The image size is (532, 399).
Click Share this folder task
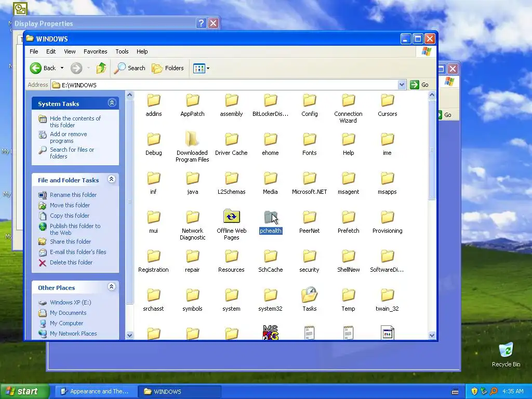click(x=70, y=242)
